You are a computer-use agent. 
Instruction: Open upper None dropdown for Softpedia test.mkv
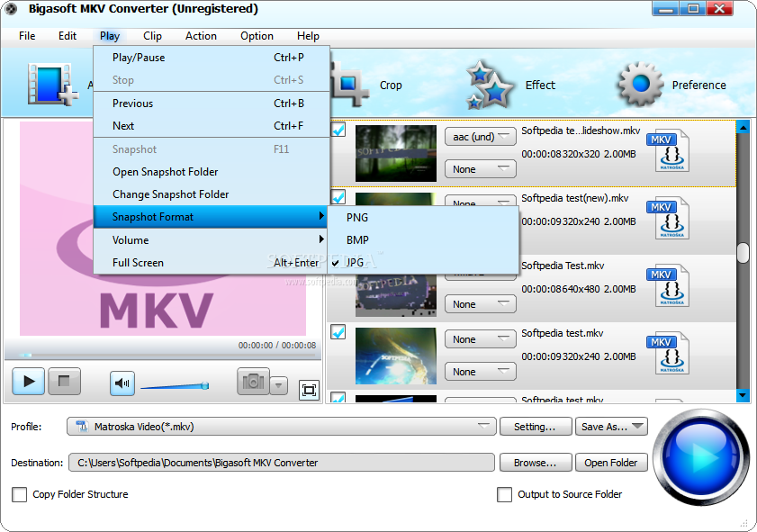tap(481, 339)
